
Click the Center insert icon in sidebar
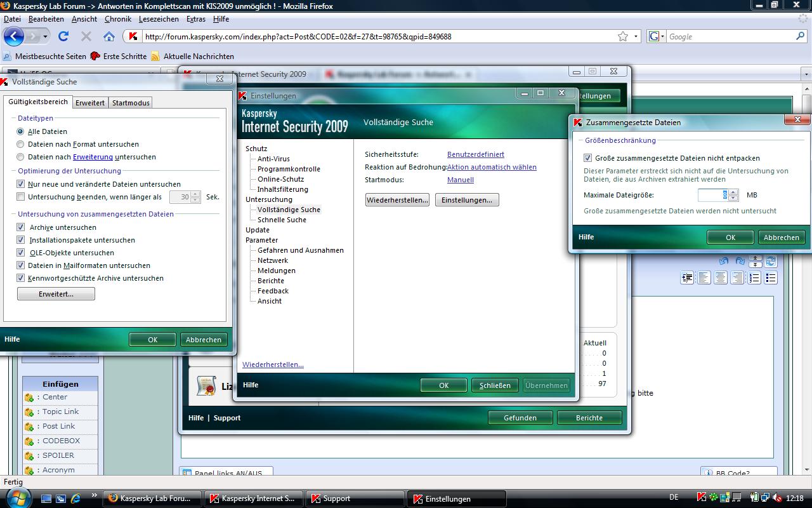click(x=29, y=398)
